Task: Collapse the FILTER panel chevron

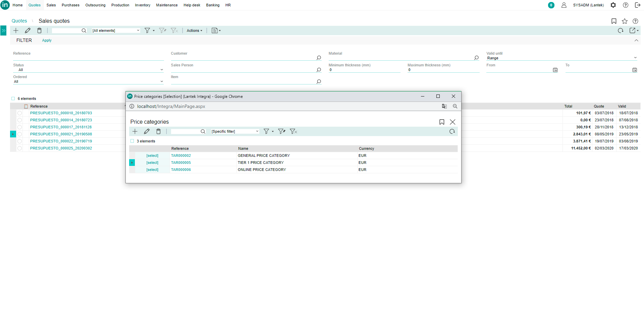Action: coord(636,40)
